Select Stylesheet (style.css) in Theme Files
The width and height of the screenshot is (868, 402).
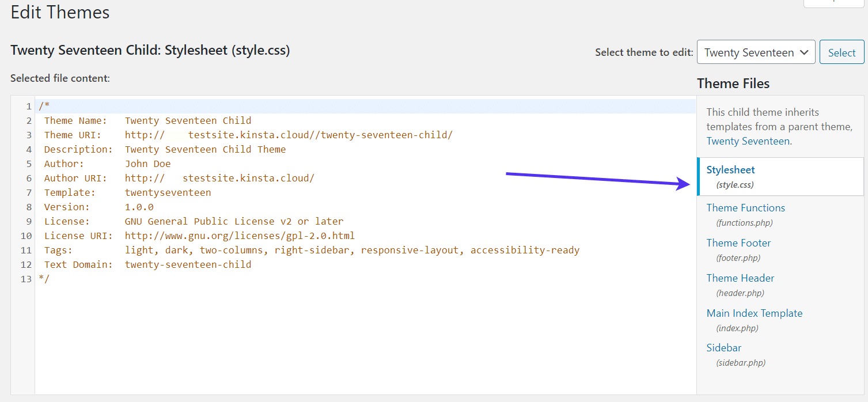730,169
